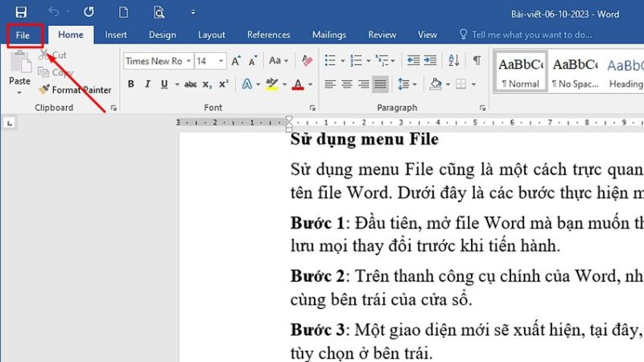
Task: Click the Save icon in quick access toolbar
Action: click(x=21, y=12)
